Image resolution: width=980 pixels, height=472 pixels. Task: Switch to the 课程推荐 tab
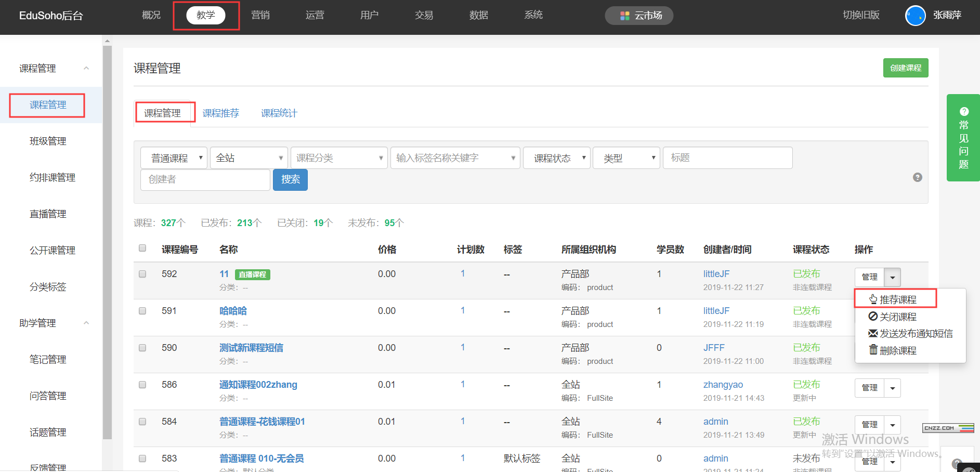pyautogui.click(x=220, y=113)
